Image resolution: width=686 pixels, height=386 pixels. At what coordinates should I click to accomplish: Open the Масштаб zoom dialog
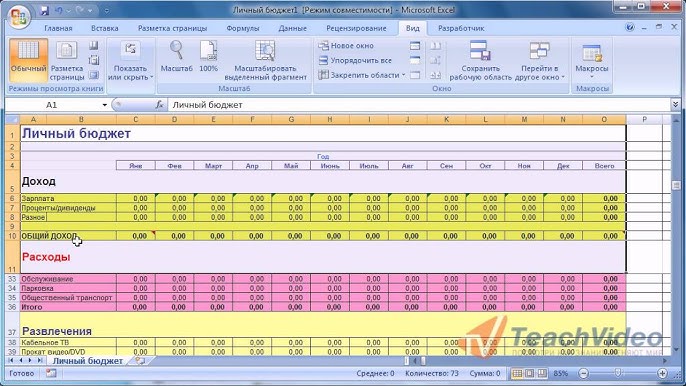[x=176, y=57]
